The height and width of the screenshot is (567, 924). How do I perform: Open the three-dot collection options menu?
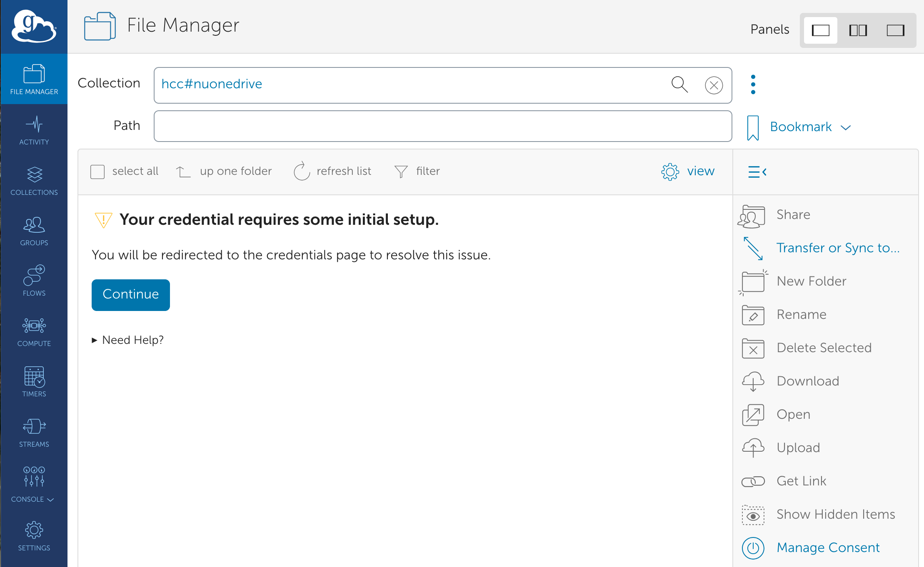tap(753, 85)
